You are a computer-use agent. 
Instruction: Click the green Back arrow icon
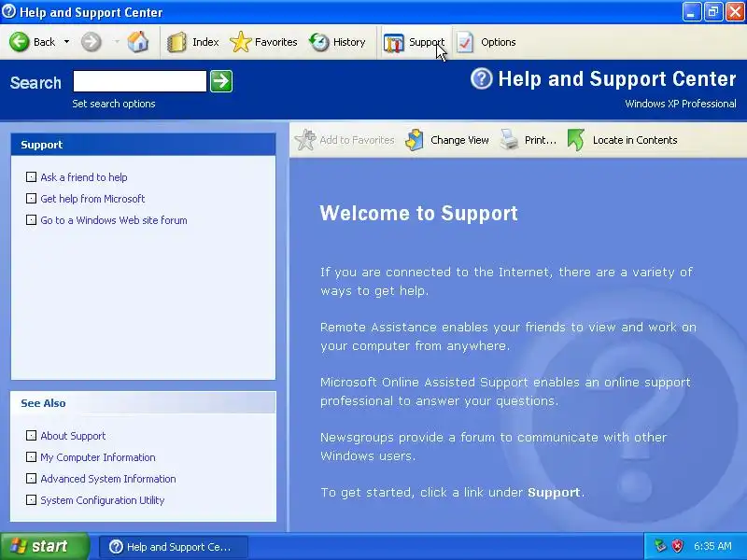(x=20, y=42)
